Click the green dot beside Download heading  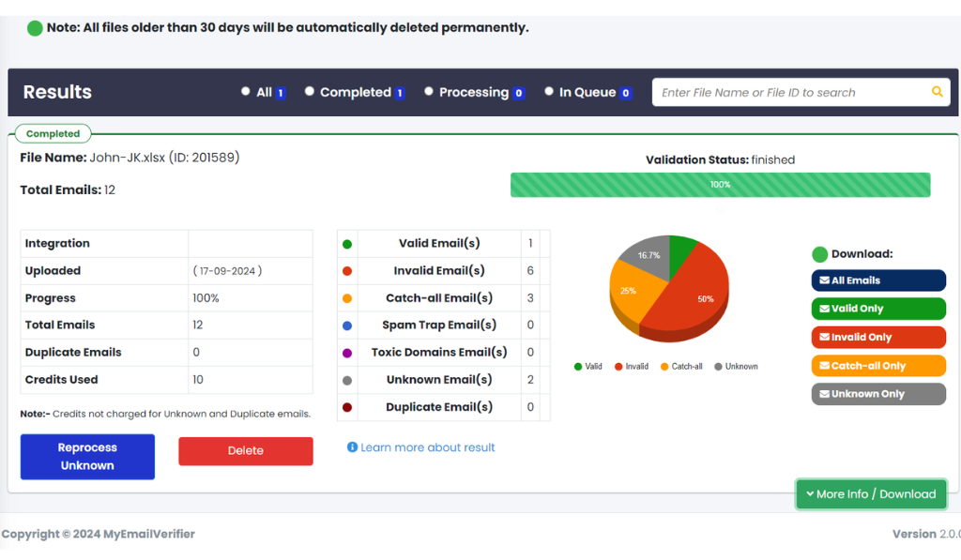coord(819,253)
